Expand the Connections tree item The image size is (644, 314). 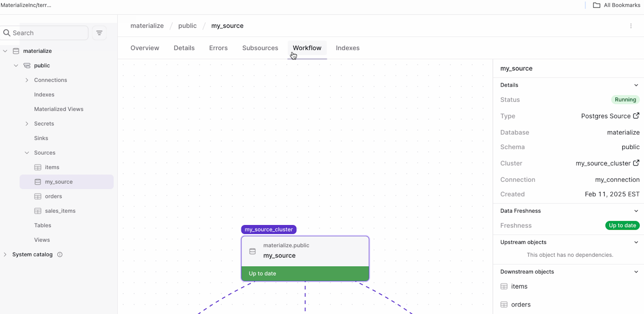27,80
